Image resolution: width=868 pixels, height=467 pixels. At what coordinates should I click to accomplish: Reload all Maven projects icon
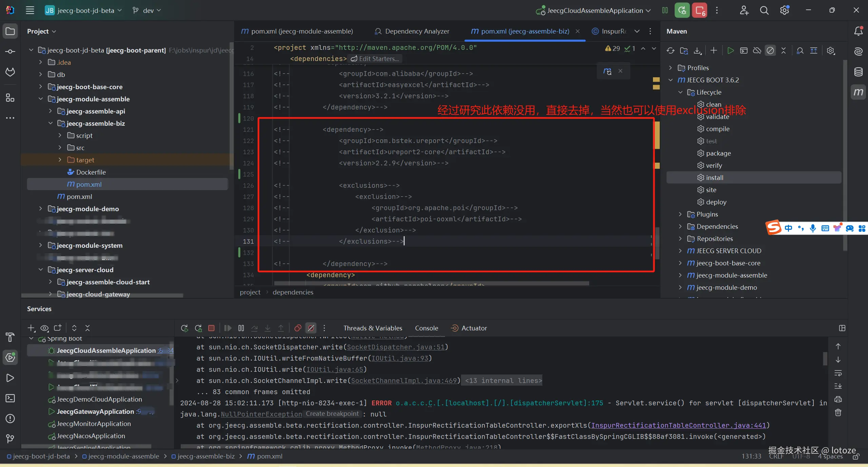[670, 51]
